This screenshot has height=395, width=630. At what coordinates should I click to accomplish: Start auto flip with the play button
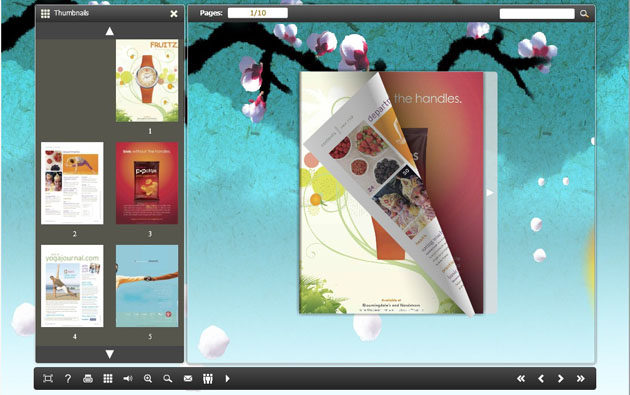(227, 379)
